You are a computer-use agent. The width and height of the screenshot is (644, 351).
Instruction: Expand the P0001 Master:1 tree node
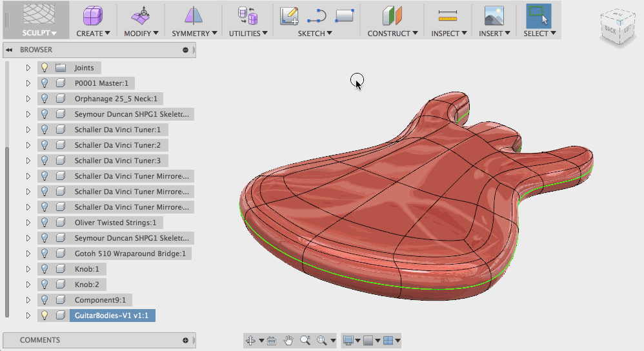click(28, 83)
